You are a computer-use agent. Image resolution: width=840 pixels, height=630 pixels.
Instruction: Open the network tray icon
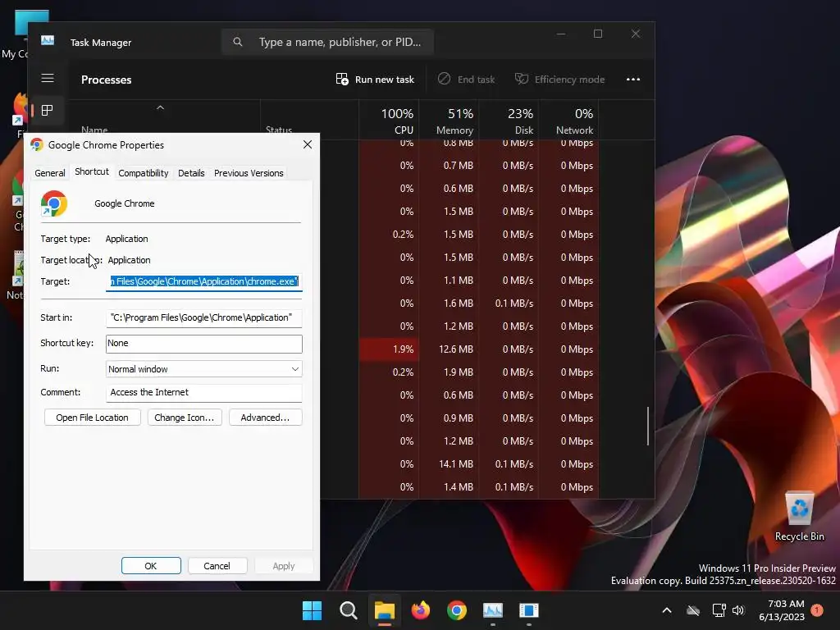[x=719, y=610]
